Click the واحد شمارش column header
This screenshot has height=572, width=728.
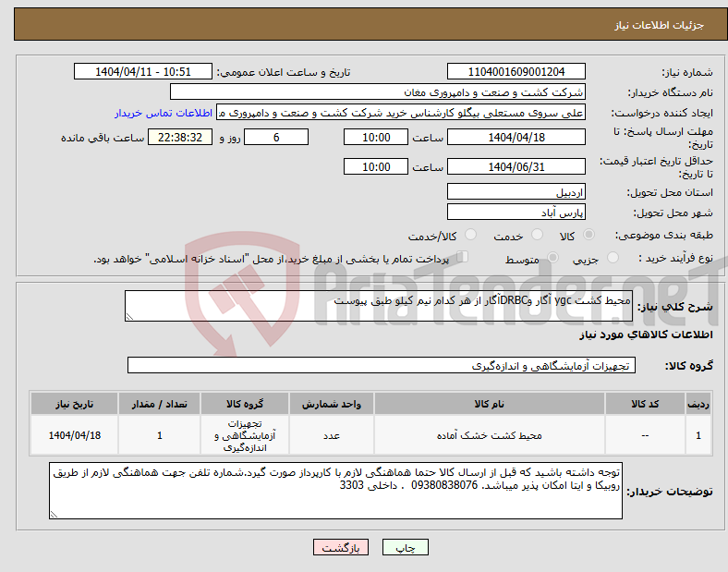click(x=332, y=404)
